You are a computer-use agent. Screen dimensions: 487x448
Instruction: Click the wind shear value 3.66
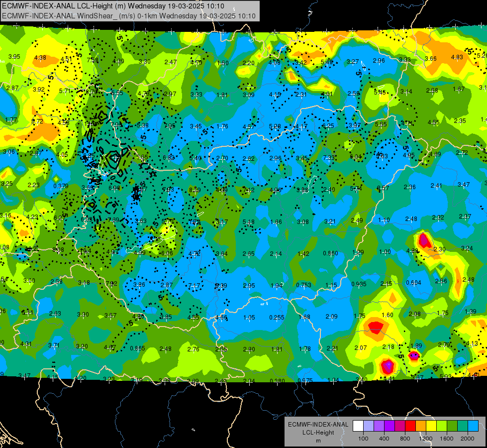(431, 58)
